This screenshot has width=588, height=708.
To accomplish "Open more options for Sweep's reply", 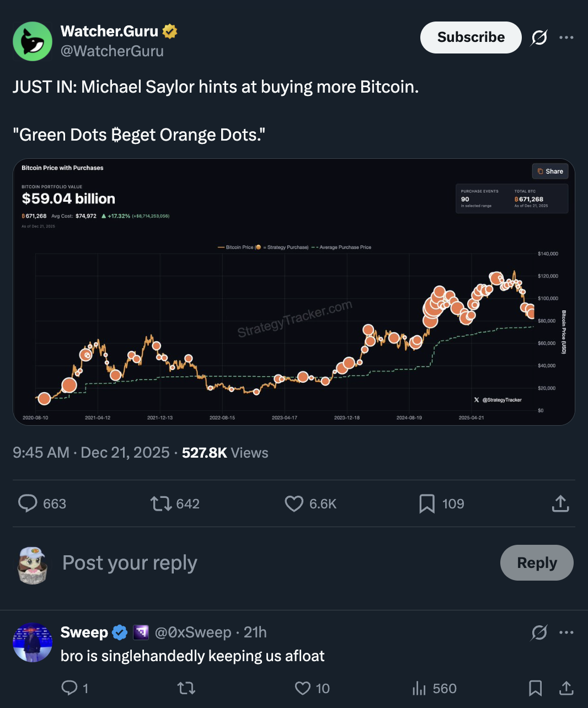I will click(567, 632).
